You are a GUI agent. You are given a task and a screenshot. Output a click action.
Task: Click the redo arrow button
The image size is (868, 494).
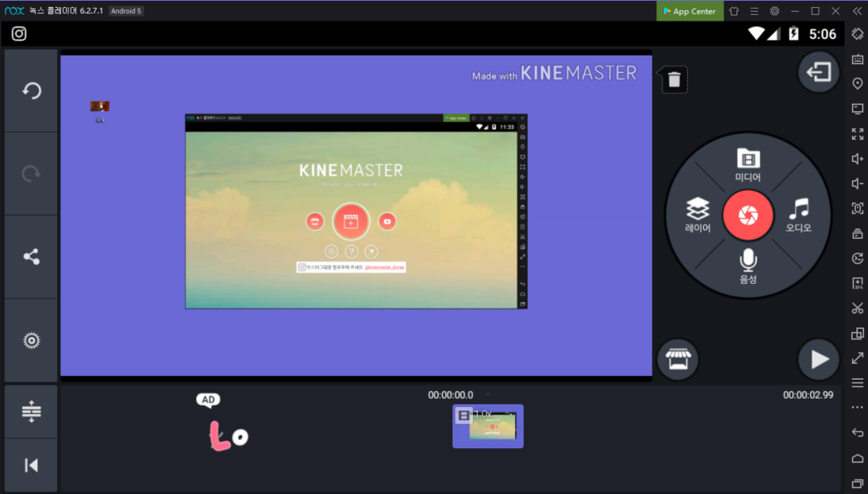[32, 174]
